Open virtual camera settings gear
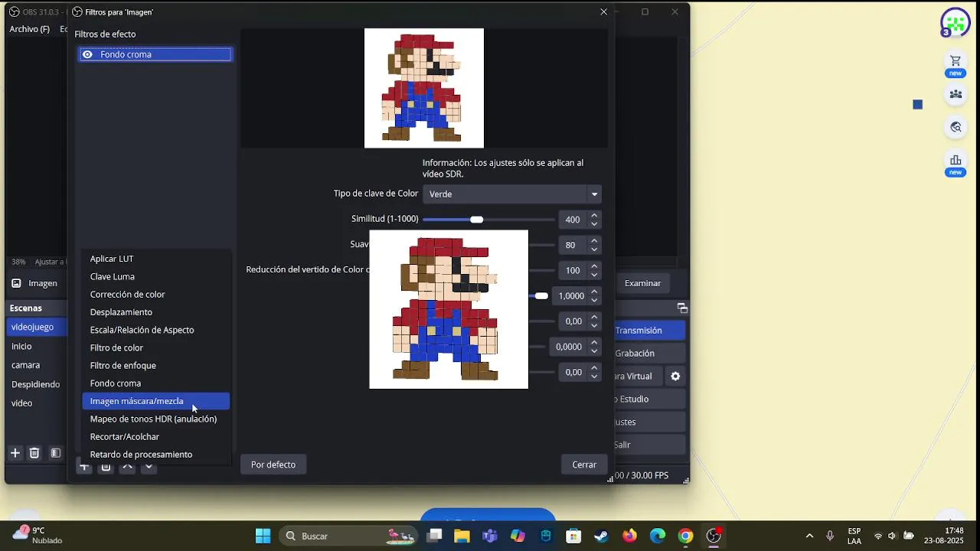Viewport: 980px width, 551px height. 675,377
